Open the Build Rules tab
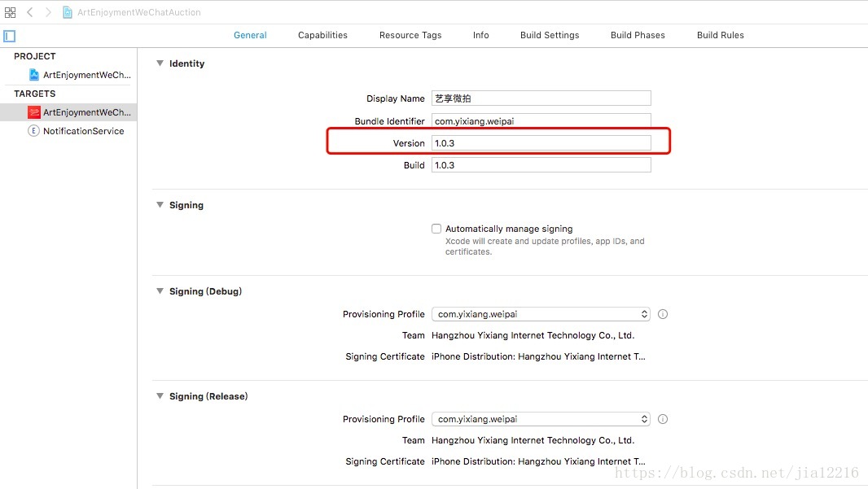Viewport: 868px width, 489px height. click(x=720, y=35)
